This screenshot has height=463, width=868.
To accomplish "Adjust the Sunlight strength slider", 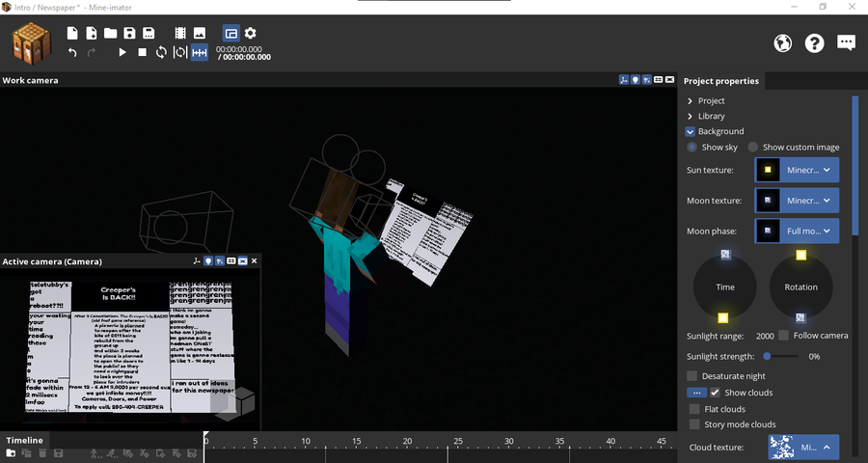I will [x=780, y=357].
